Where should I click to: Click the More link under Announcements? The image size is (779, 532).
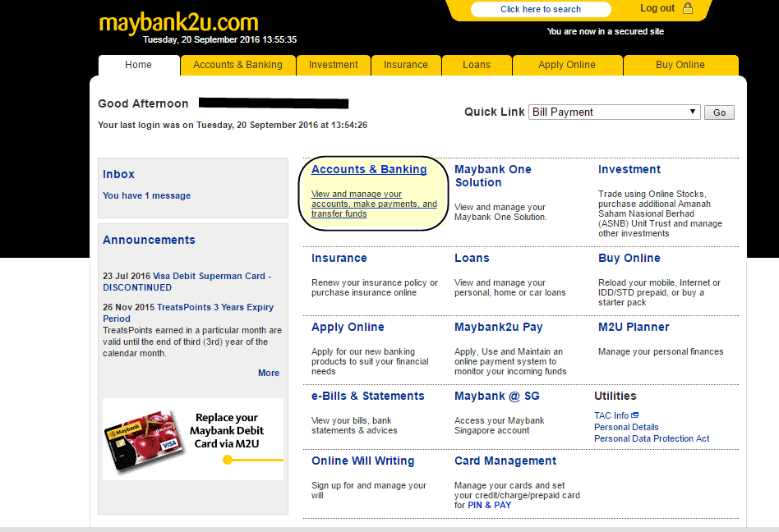[268, 373]
